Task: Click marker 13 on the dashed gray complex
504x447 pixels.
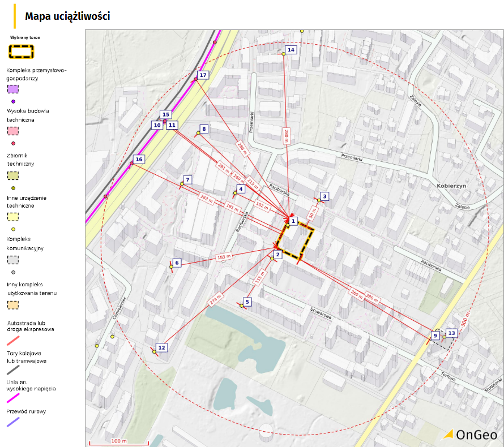Action: tap(451, 334)
